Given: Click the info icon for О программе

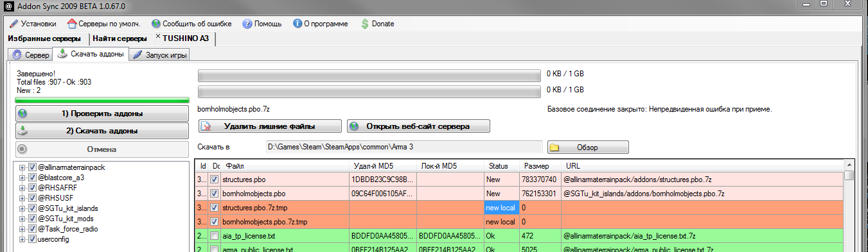Looking at the screenshot, I should point(297,24).
